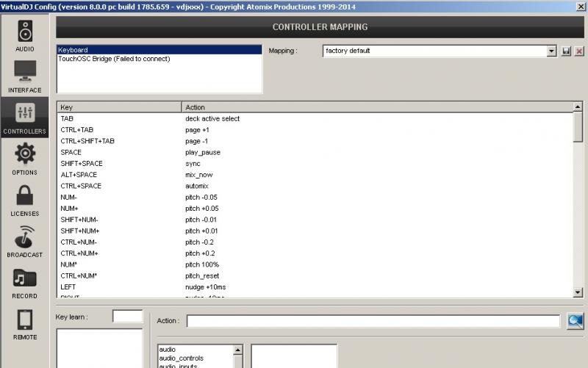The height and width of the screenshot is (368, 588).
Task: Click the 'pitch 100%' action cell
Action: [x=201, y=264]
